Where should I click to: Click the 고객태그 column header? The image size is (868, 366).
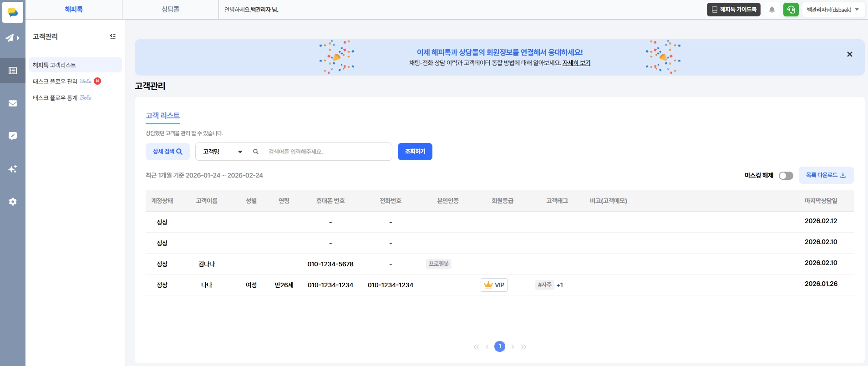coord(557,201)
